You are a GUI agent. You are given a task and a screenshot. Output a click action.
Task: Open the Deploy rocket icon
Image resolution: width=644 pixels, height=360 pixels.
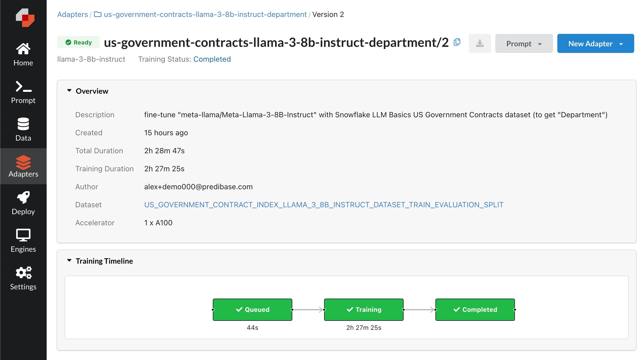23,203
